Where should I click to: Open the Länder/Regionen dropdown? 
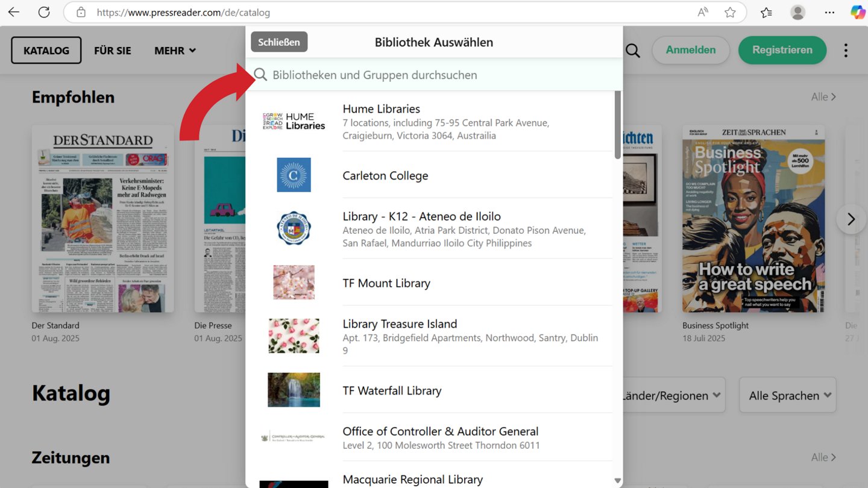[x=673, y=395]
